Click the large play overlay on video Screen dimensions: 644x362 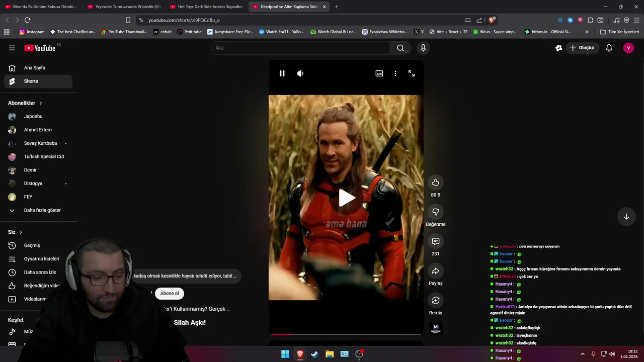[346, 198]
